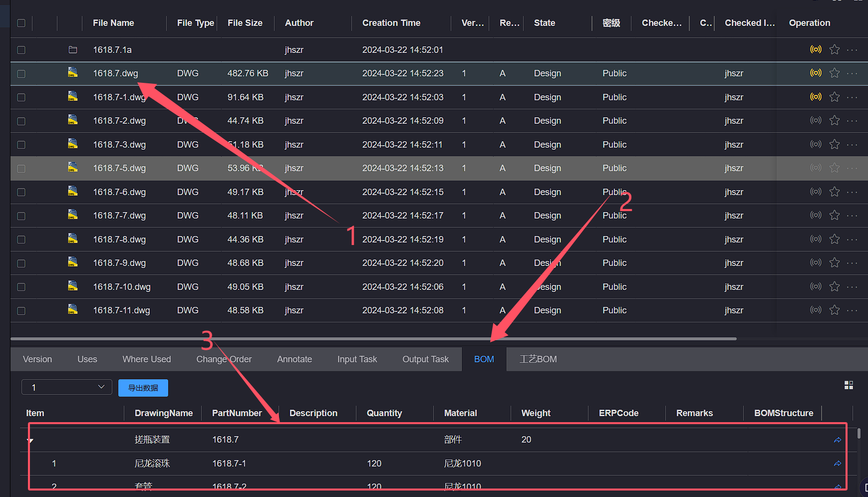Click the folder icon of 1618.7.1a
This screenshot has width=868, height=497.
click(x=73, y=49)
